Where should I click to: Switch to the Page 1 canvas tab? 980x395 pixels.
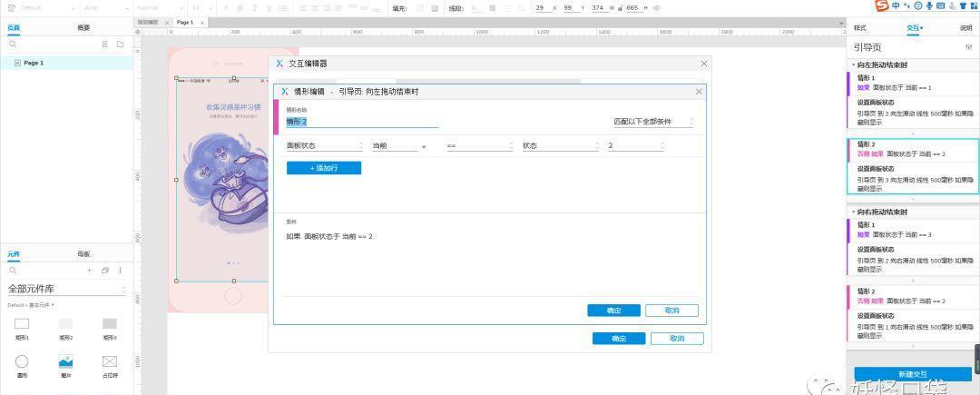point(185,22)
